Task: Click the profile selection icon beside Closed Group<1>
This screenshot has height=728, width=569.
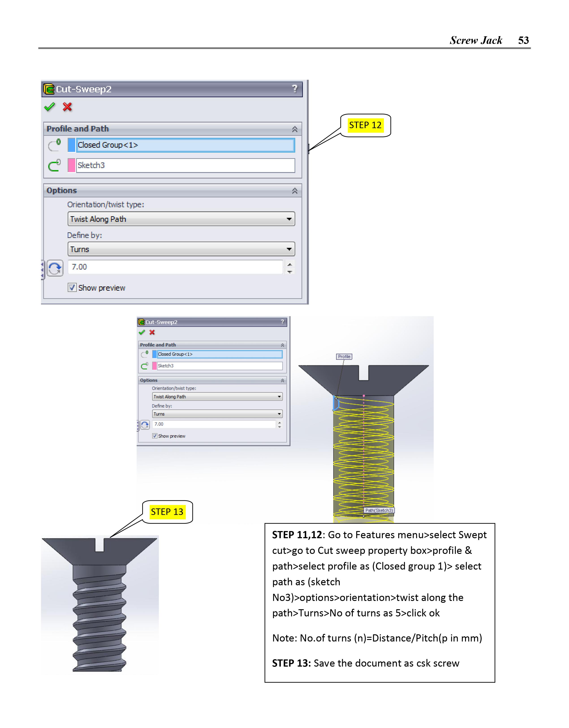Action: coord(55,145)
